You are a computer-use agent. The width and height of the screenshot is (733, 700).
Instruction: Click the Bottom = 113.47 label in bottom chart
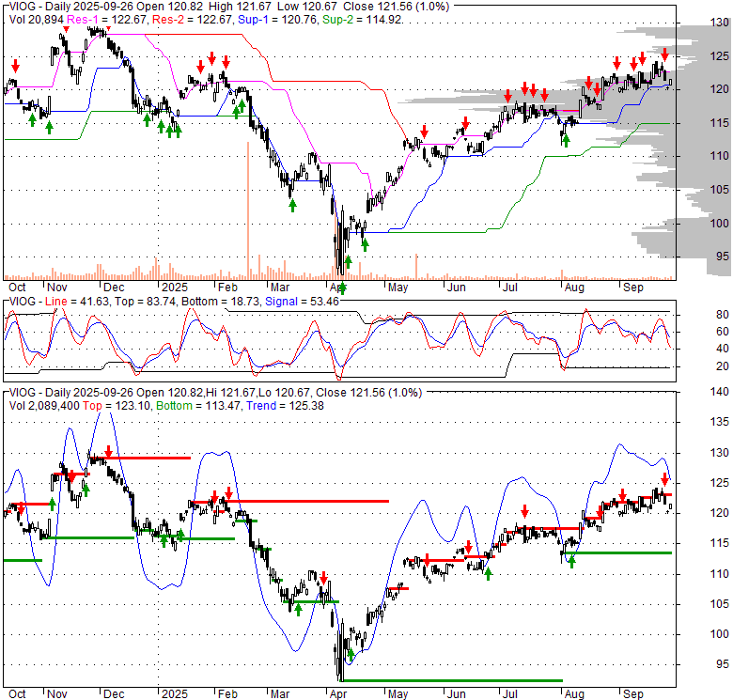pos(198,406)
